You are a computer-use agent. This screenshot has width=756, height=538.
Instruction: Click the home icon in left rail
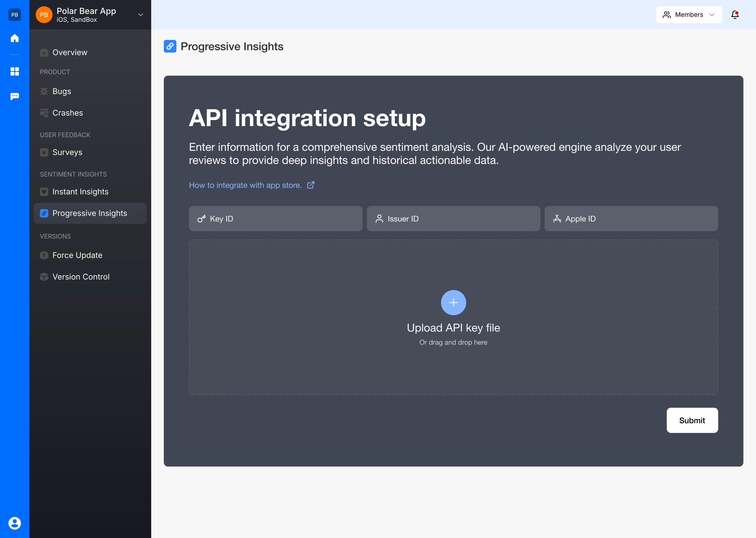[14, 38]
